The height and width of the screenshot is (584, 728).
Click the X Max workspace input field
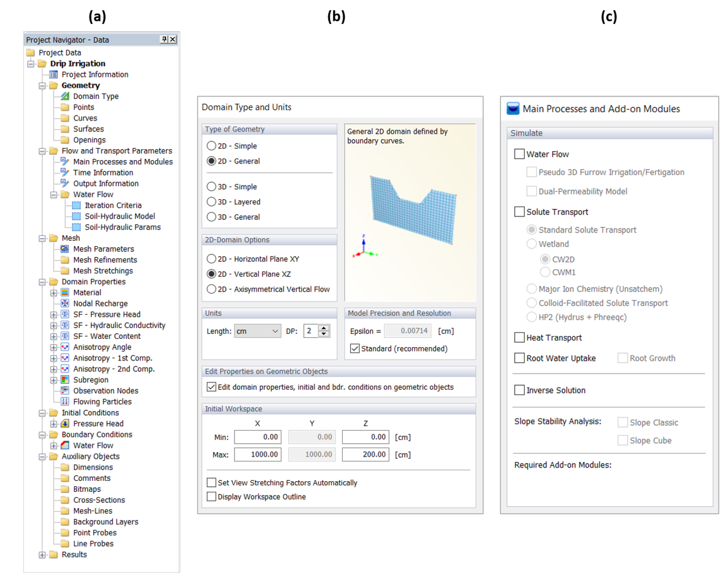tap(258, 455)
